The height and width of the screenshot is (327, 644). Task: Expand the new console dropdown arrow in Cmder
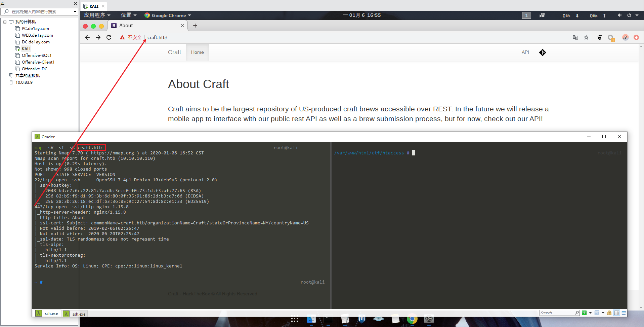click(x=590, y=313)
